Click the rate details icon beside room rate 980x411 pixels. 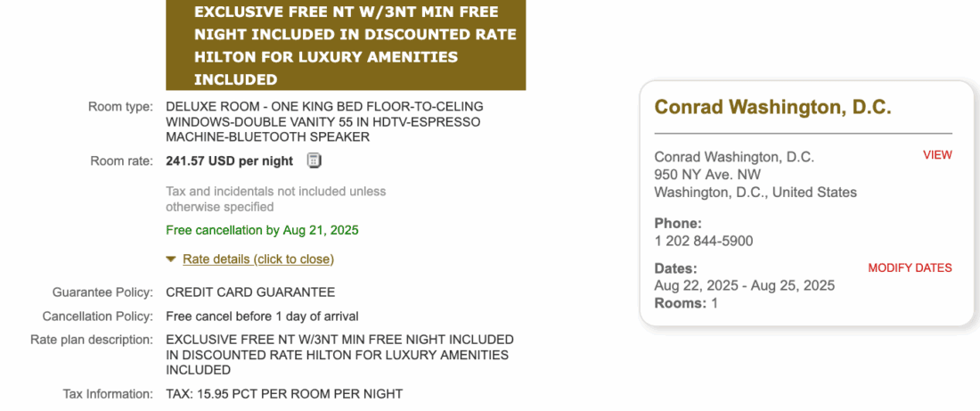pyautogui.click(x=314, y=160)
